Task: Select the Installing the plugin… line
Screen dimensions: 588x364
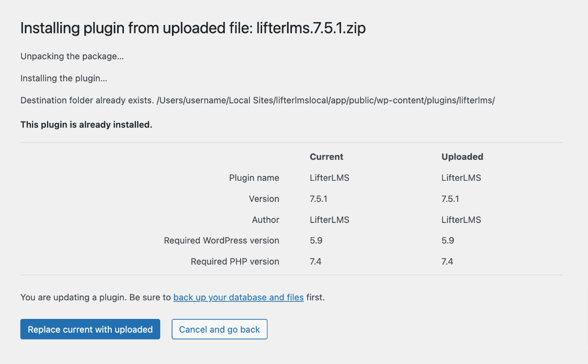Action: click(x=64, y=78)
